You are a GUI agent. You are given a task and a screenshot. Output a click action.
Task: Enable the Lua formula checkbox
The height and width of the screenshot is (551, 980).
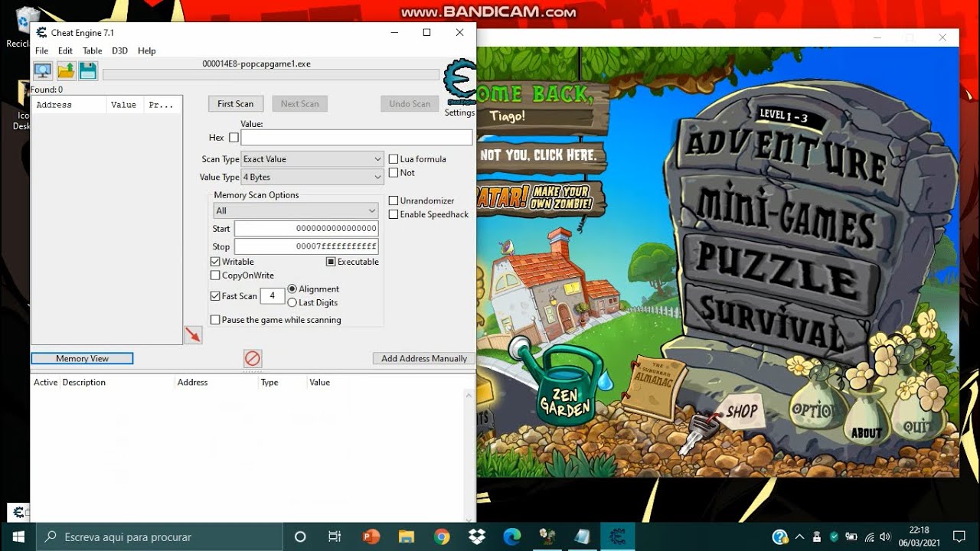(394, 159)
